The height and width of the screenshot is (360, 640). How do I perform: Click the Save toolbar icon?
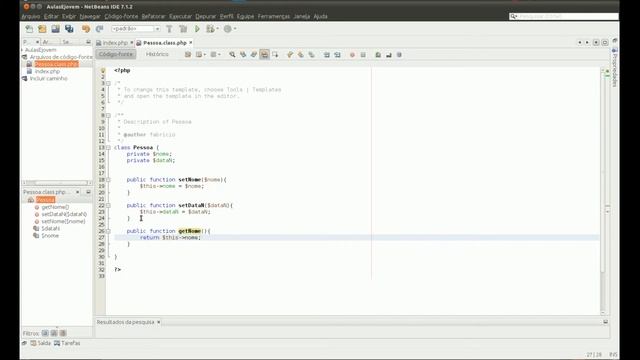56,29
